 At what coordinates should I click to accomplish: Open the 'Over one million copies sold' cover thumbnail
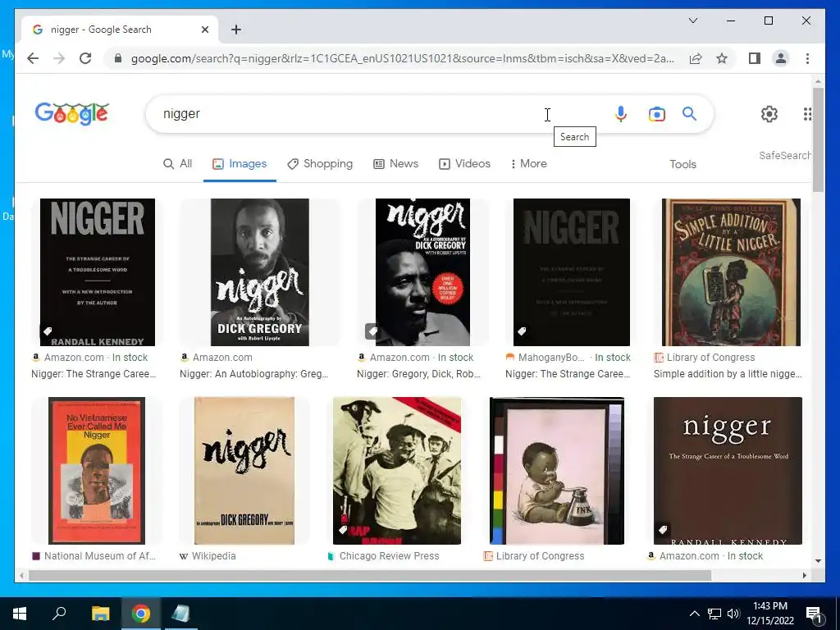(x=422, y=272)
